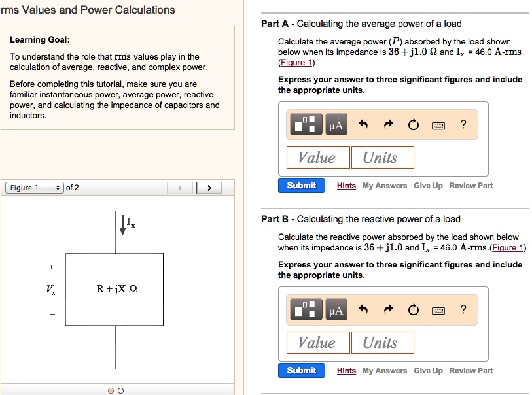Open the keyboard shortcuts icon in Part A

pos(437,124)
